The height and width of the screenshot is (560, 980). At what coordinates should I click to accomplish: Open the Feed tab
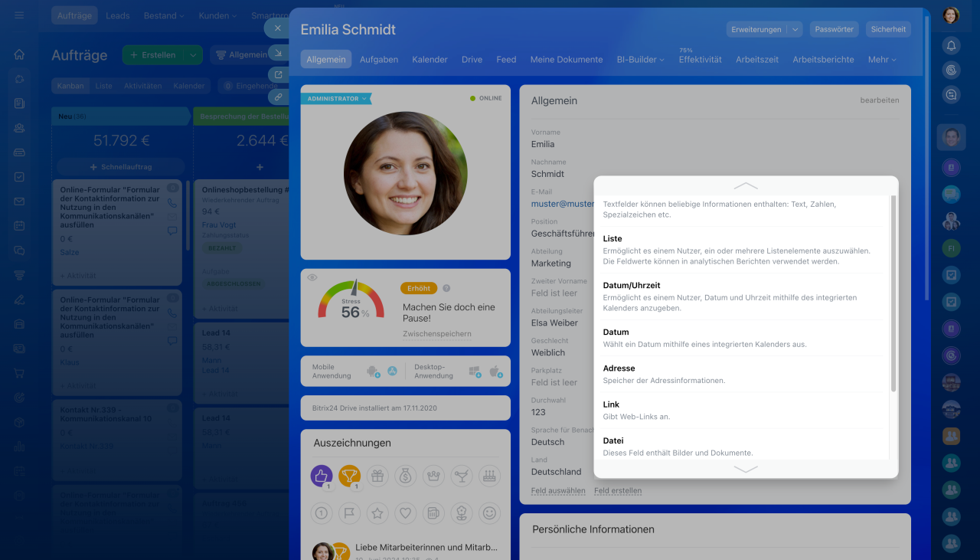(506, 59)
